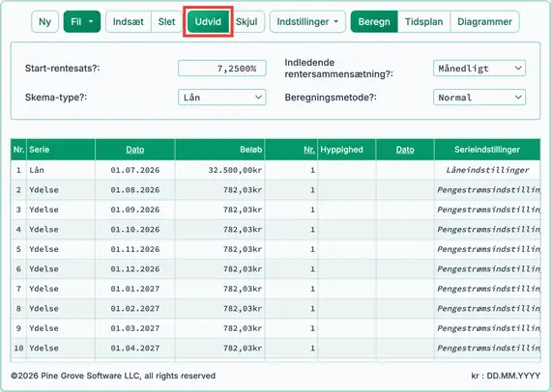Image resolution: width=551 pixels, height=392 pixels.
Task: Open the Beregningsmetode dropdown showing Normal
Action: point(479,98)
